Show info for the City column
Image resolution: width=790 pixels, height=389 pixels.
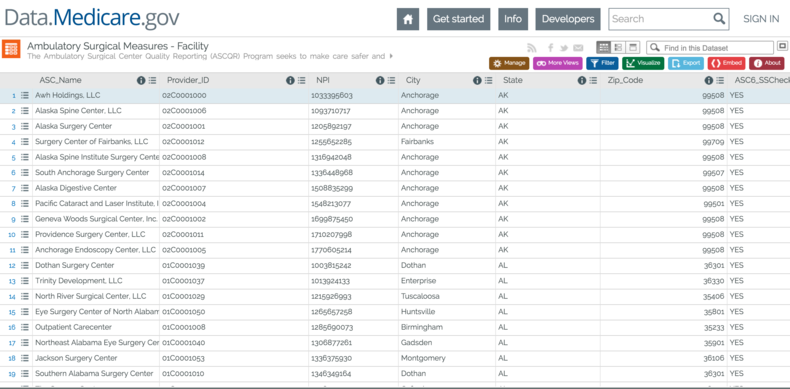tap(477, 80)
